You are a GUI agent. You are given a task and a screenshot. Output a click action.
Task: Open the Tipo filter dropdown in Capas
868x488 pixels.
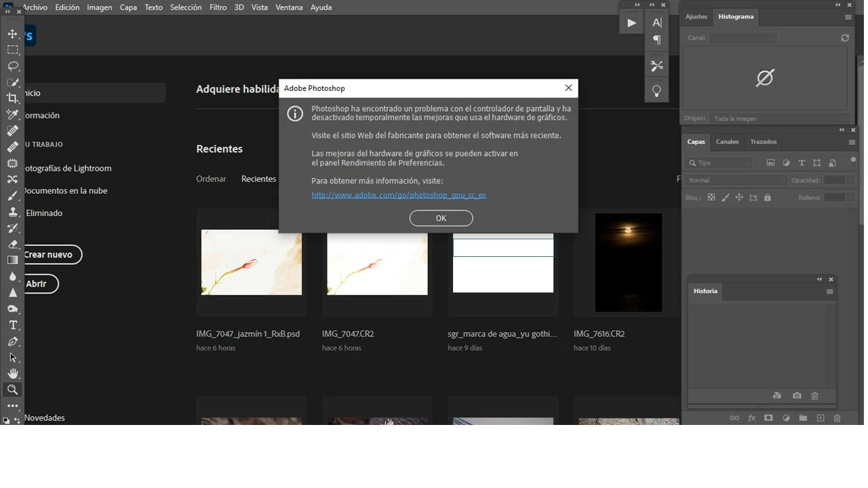[719, 163]
